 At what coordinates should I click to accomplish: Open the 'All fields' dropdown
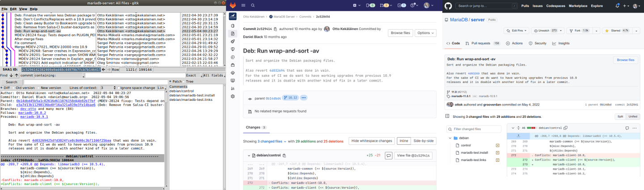click(x=215, y=76)
